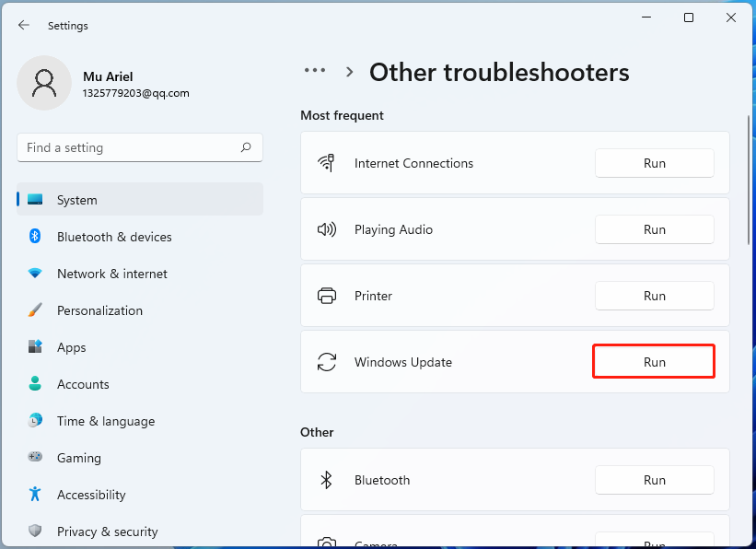Click the Windows Update sync icon

pos(326,362)
